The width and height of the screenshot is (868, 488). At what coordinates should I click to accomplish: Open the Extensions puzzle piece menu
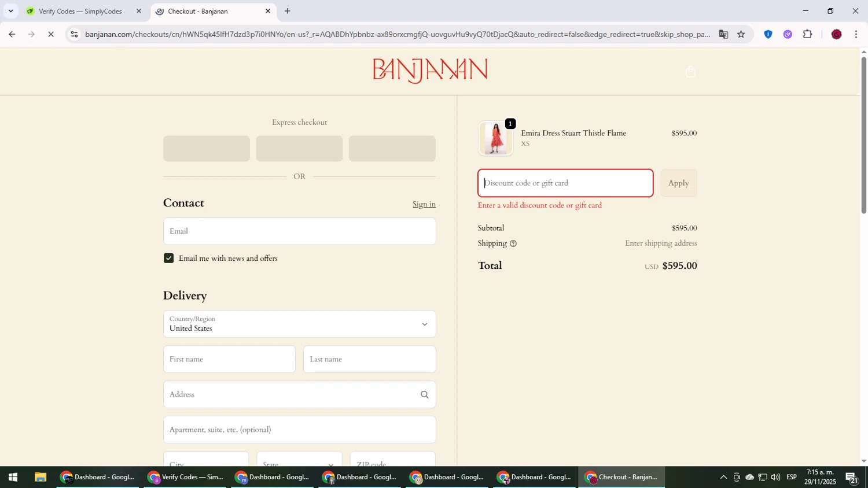(x=808, y=34)
